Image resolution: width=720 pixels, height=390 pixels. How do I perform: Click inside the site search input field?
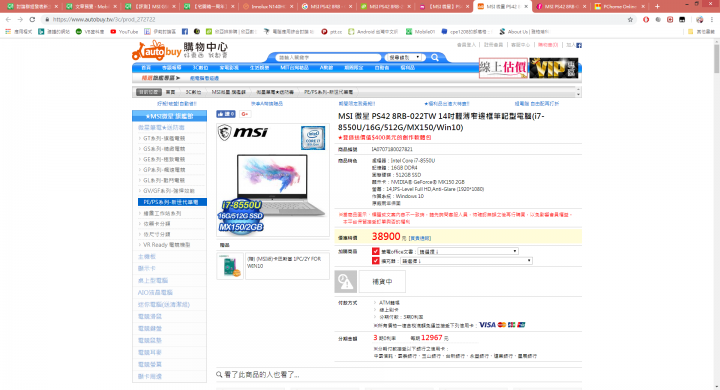(328, 57)
